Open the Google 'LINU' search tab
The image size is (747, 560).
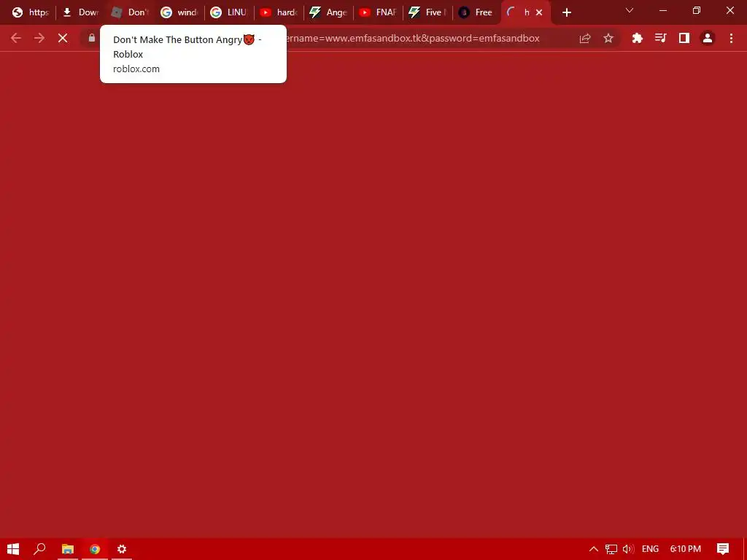pyautogui.click(x=229, y=12)
